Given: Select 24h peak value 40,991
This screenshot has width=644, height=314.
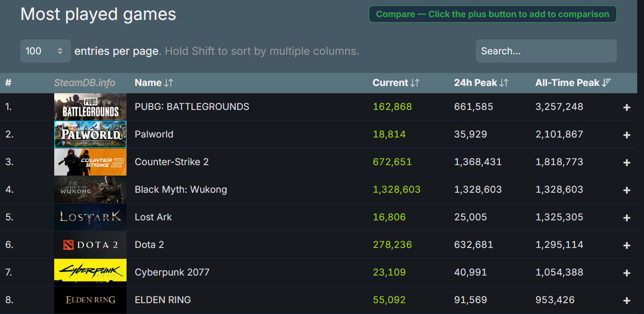Looking at the screenshot, I should click(x=470, y=272).
